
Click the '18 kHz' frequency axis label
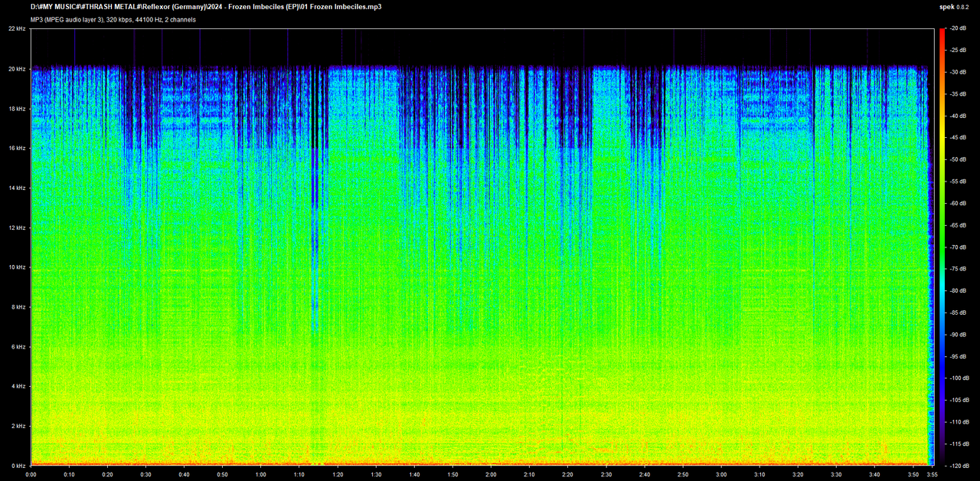(x=17, y=109)
